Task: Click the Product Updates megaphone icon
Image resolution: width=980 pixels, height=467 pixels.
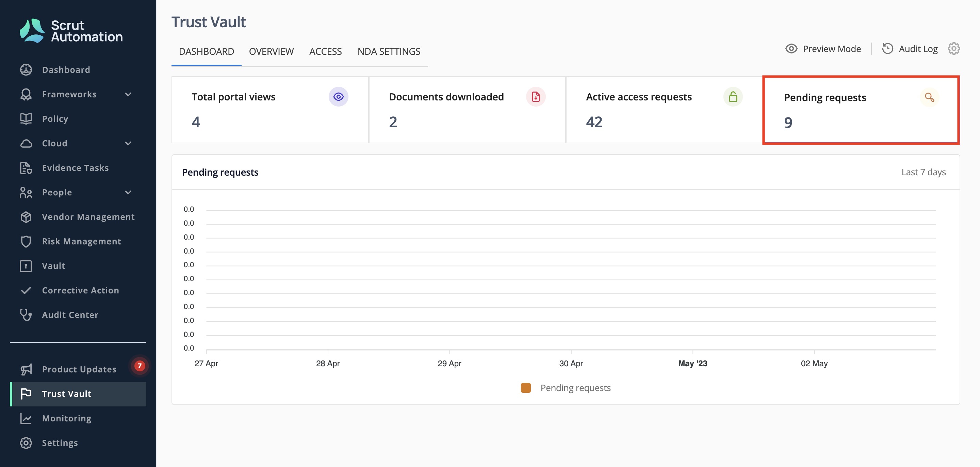Action: click(x=26, y=369)
